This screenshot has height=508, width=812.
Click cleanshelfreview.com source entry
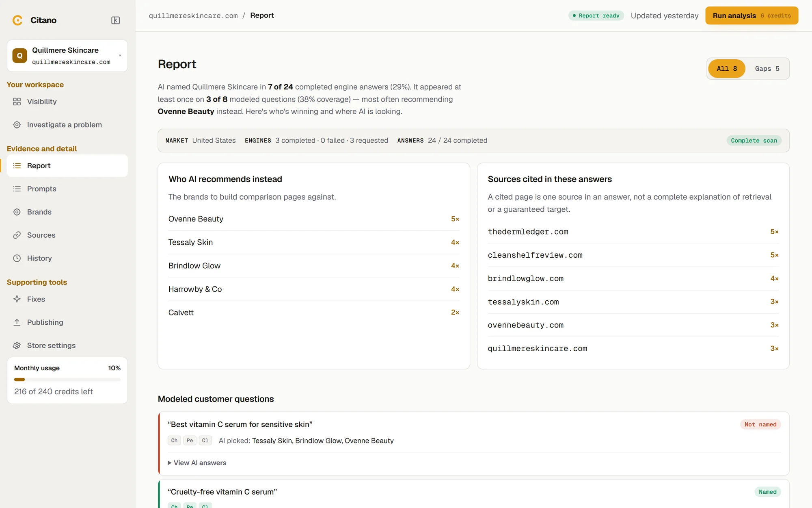tap(633, 255)
